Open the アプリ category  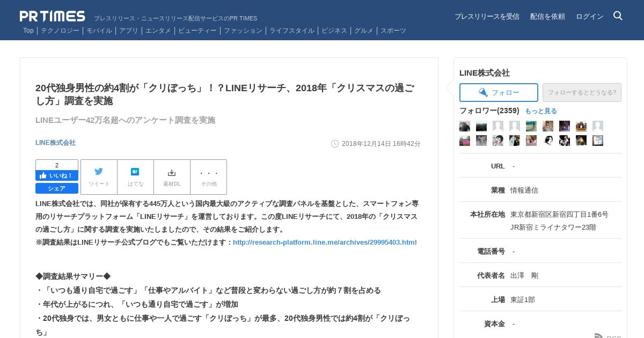(129, 31)
